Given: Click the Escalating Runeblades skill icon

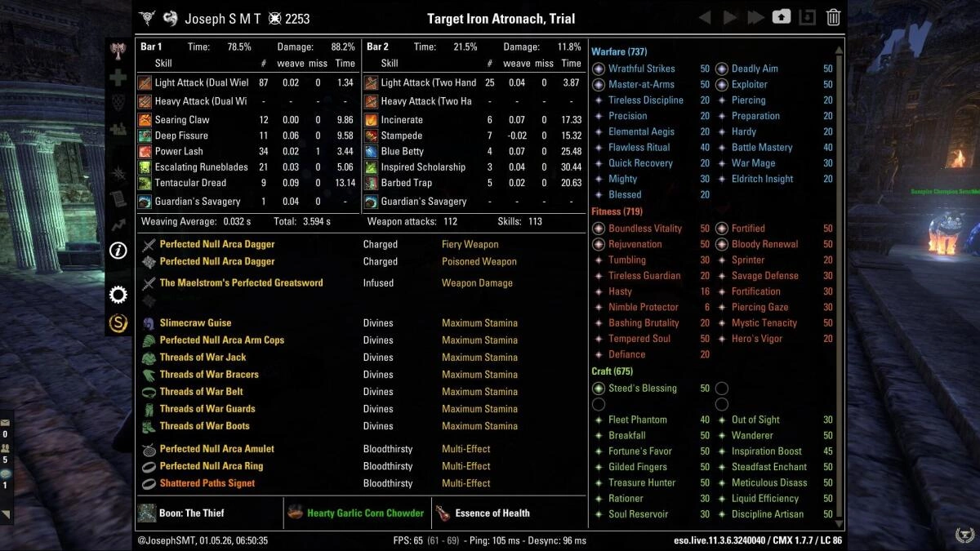Looking at the screenshot, I should (145, 167).
